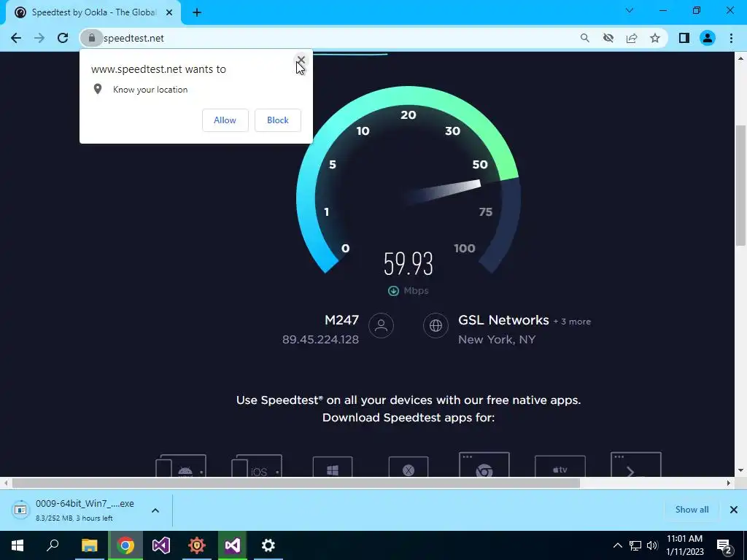The height and width of the screenshot is (560, 747).
Task: Dismiss the location permission popup
Action: click(x=301, y=60)
